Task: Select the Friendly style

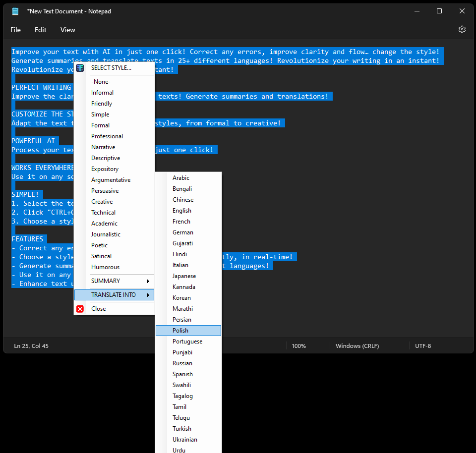Action: click(115, 104)
